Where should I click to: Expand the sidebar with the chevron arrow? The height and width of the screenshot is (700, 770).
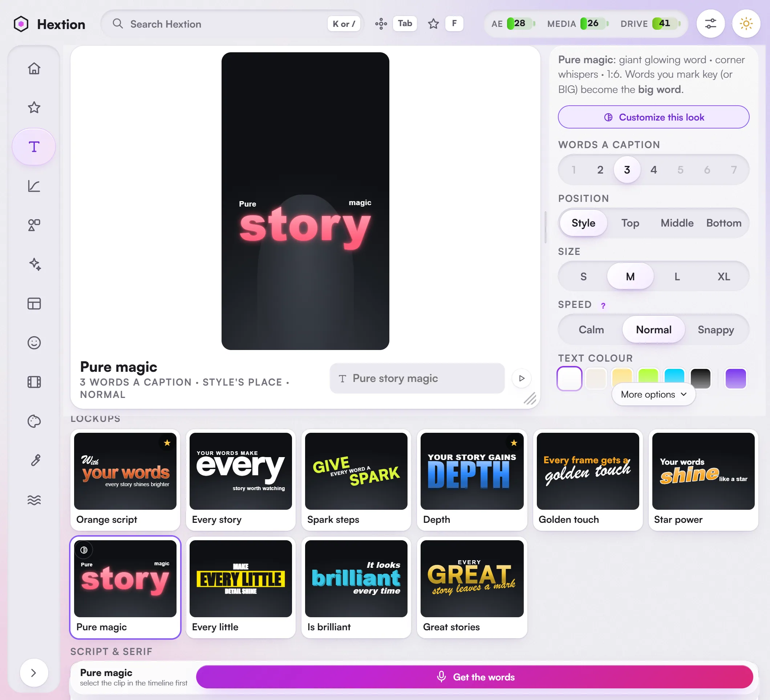tap(34, 672)
